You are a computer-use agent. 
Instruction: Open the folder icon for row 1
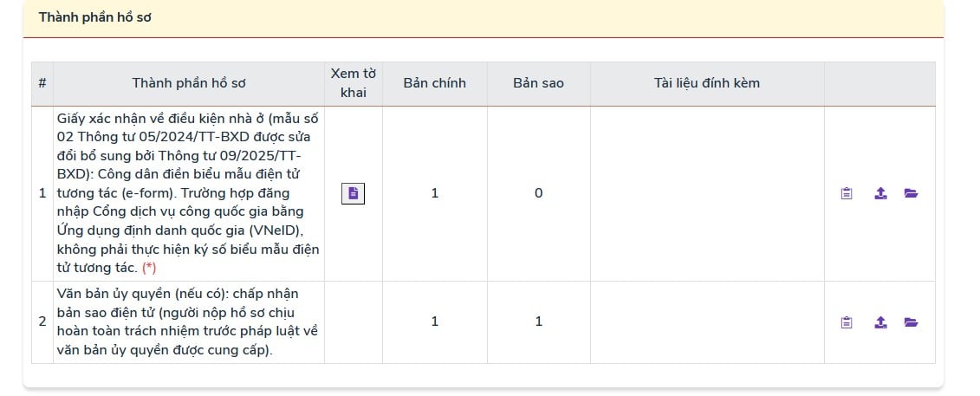pyautogui.click(x=911, y=193)
